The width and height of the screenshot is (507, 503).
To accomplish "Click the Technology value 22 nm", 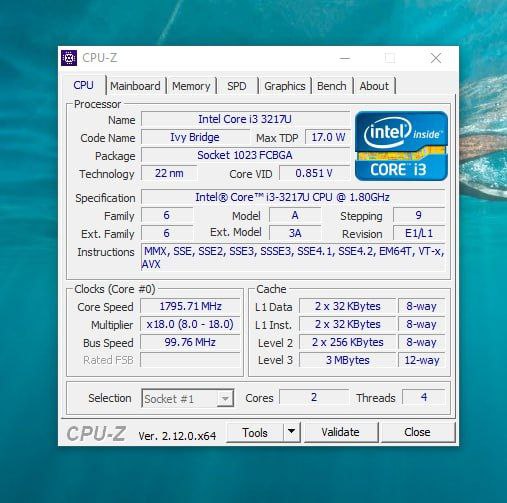I will pyautogui.click(x=169, y=173).
